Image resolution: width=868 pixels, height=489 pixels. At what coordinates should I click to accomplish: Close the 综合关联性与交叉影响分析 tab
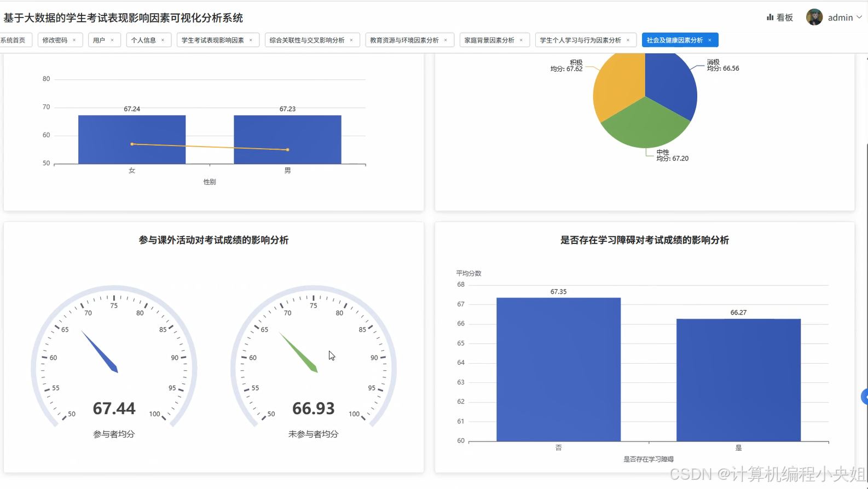(x=351, y=40)
